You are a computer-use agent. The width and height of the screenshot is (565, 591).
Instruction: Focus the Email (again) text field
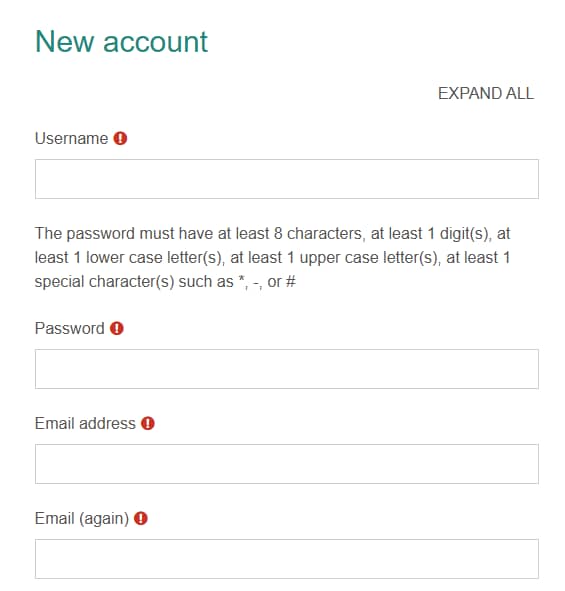pos(287,559)
